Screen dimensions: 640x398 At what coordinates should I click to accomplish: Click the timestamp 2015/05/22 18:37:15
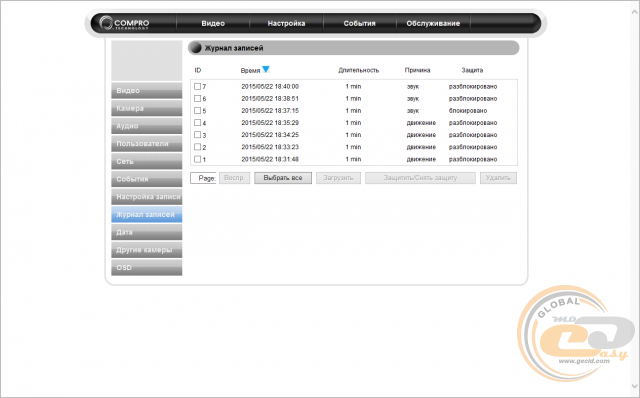(270, 111)
